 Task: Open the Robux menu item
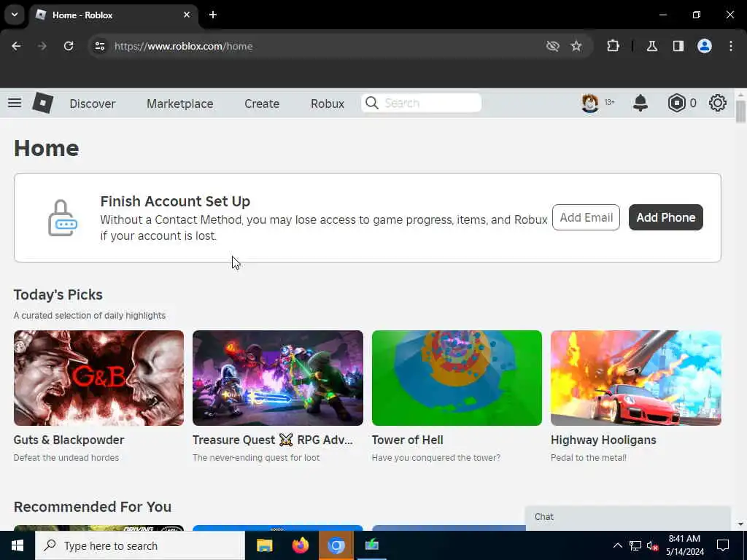coord(328,104)
